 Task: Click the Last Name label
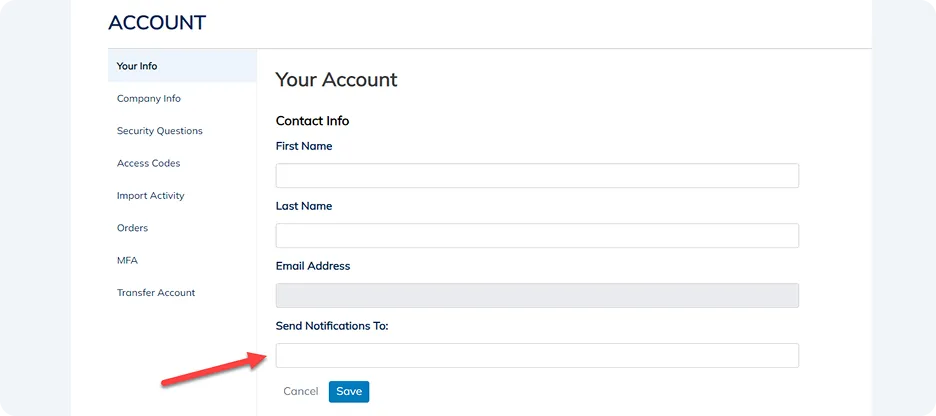(x=304, y=206)
